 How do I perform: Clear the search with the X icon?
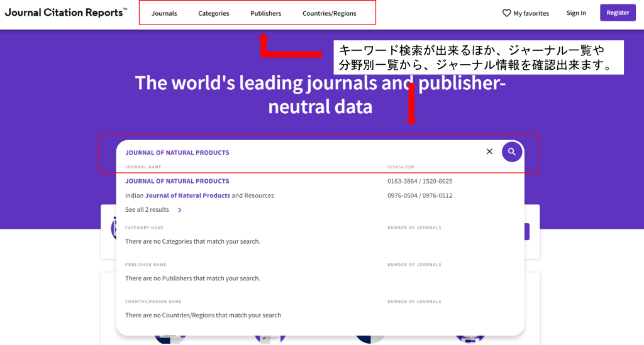coord(489,152)
